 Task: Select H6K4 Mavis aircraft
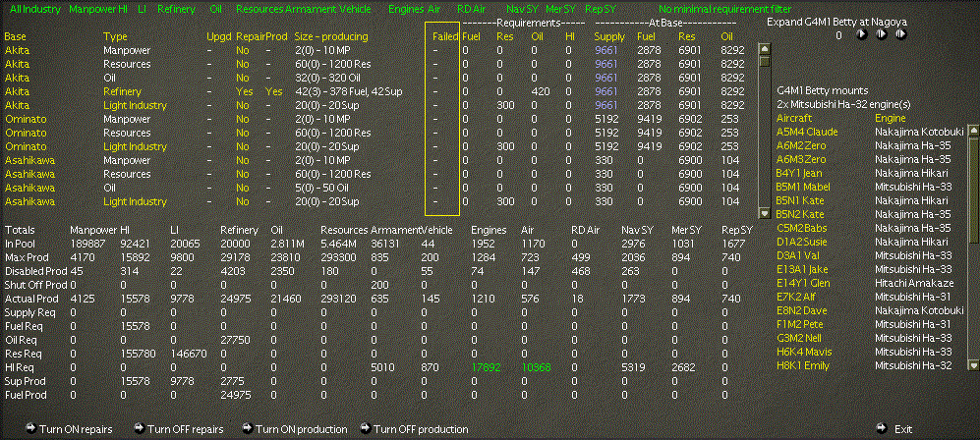804,352
